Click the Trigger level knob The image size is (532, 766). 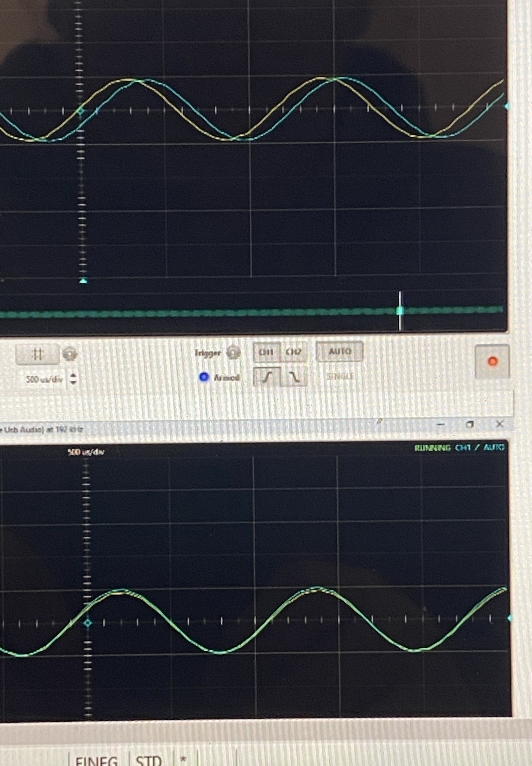coord(233,352)
